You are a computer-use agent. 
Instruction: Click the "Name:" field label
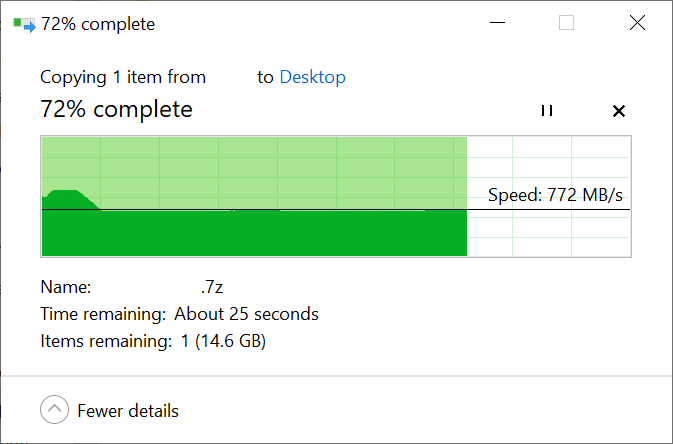click(66, 287)
